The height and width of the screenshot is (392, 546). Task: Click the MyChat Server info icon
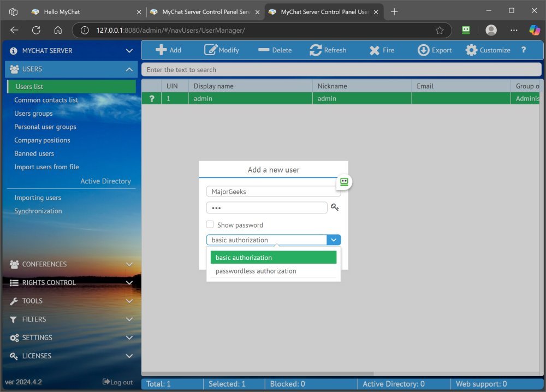pos(14,51)
